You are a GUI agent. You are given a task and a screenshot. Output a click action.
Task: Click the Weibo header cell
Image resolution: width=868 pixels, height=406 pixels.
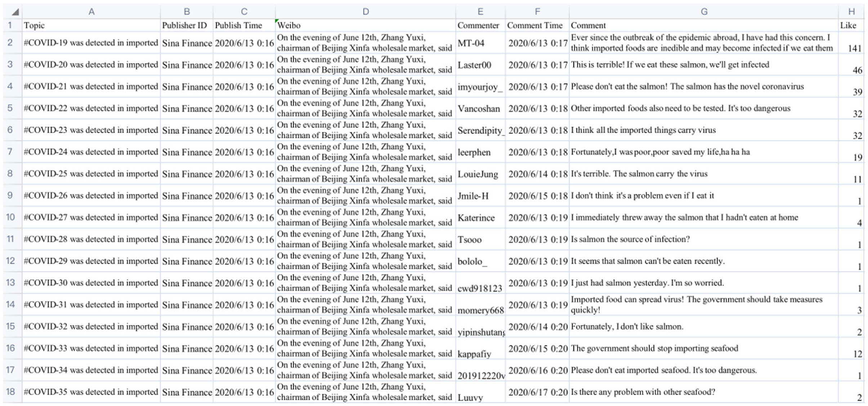tap(366, 25)
